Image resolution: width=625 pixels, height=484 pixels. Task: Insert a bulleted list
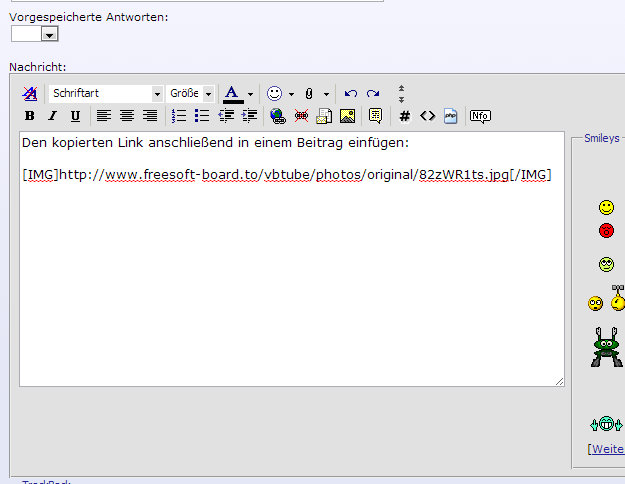[x=202, y=116]
